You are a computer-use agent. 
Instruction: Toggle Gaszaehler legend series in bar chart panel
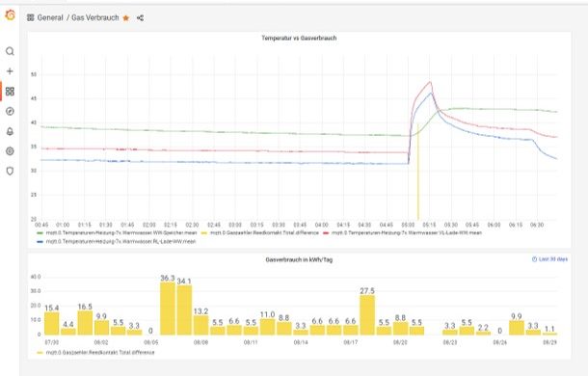[100, 352]
